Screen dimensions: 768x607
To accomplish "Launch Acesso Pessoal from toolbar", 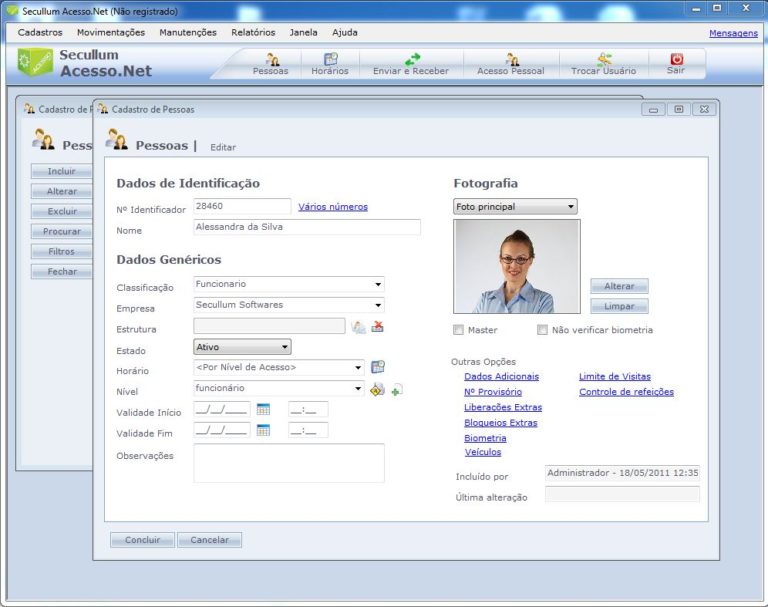I will tap(511, 63).
